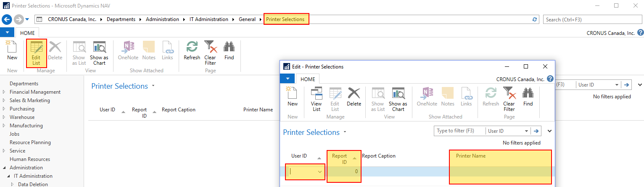
Task: Click New in the main window ribbon
Action: pyautogui.click(x=12, y=50)
